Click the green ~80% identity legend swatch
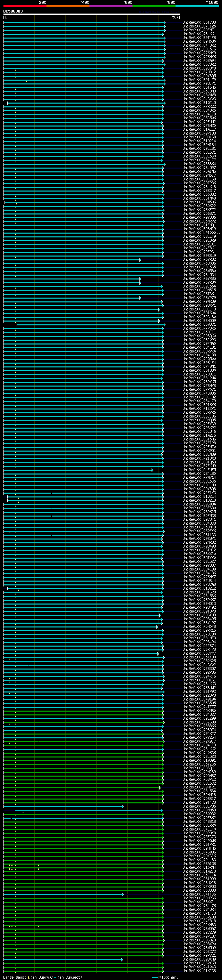222x980 pixels. point(154,6)
